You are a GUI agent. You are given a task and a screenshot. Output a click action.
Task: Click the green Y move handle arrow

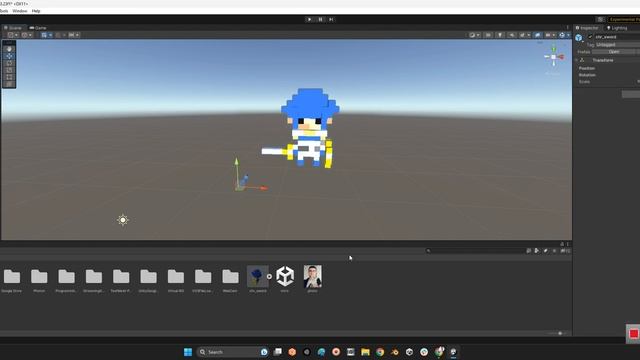(236, 162)
